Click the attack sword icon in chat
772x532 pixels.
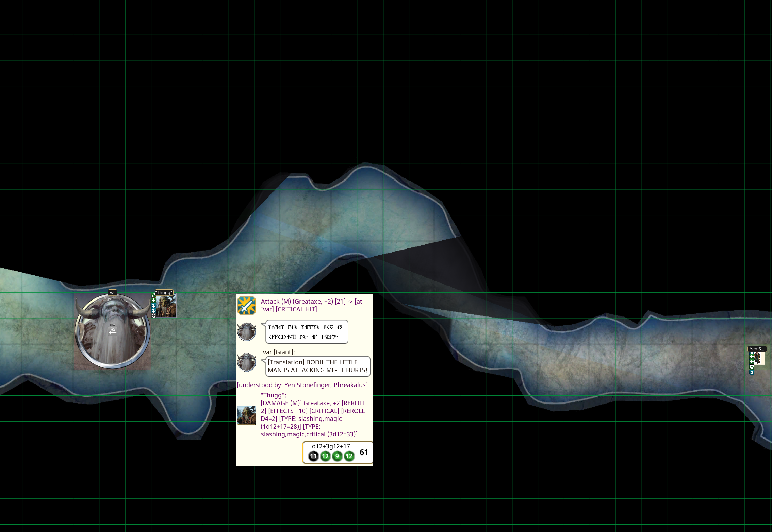click(246, 305)
